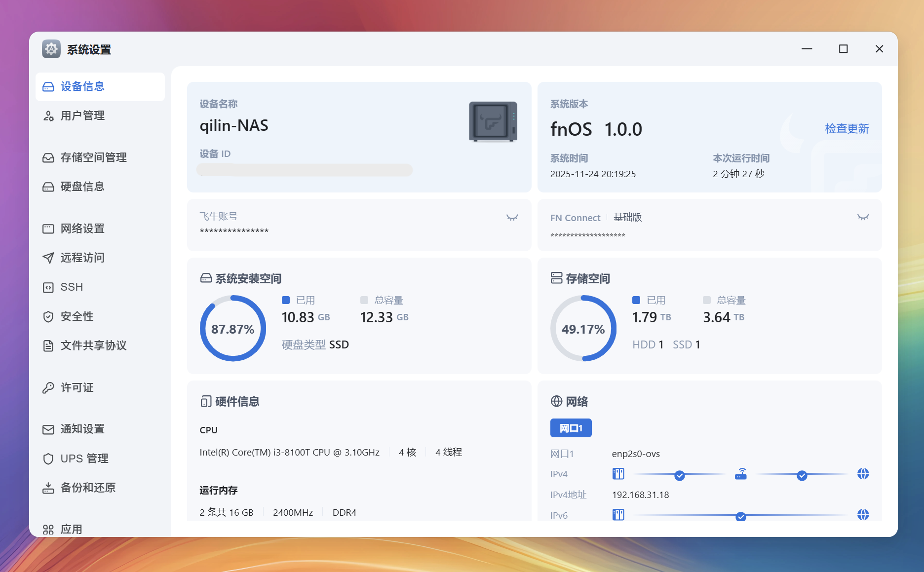Viewport: 924px width, 572px height.
Task: Click the router icon in IPv4 row
Action: point(741,474)
